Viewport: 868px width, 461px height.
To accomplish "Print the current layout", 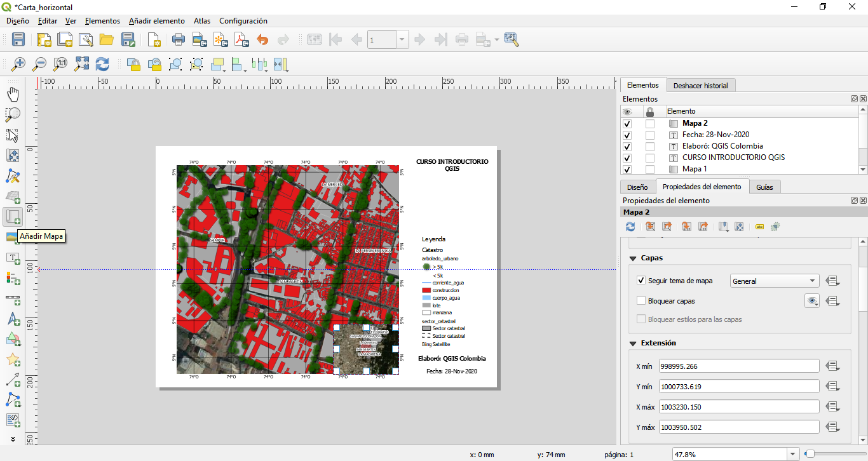I will click(179, 39).
